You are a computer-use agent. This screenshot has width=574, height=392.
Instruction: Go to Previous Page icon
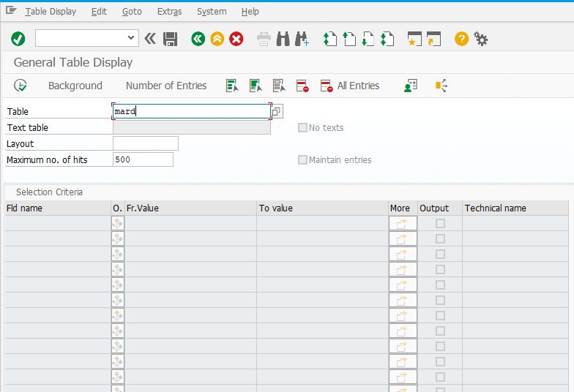pos(348,39)
